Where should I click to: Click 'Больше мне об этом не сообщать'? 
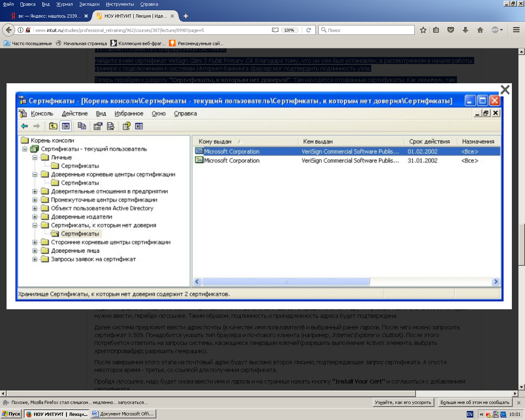click(475, 402)
